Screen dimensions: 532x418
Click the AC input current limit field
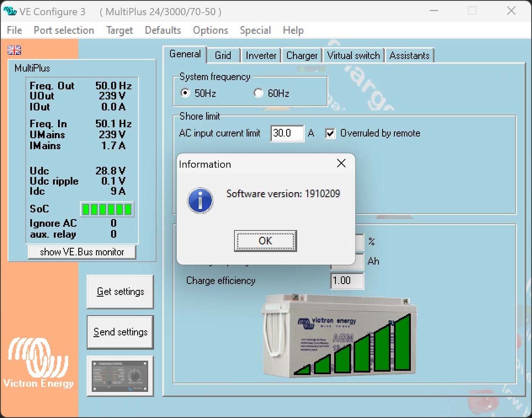pos(287,134)
